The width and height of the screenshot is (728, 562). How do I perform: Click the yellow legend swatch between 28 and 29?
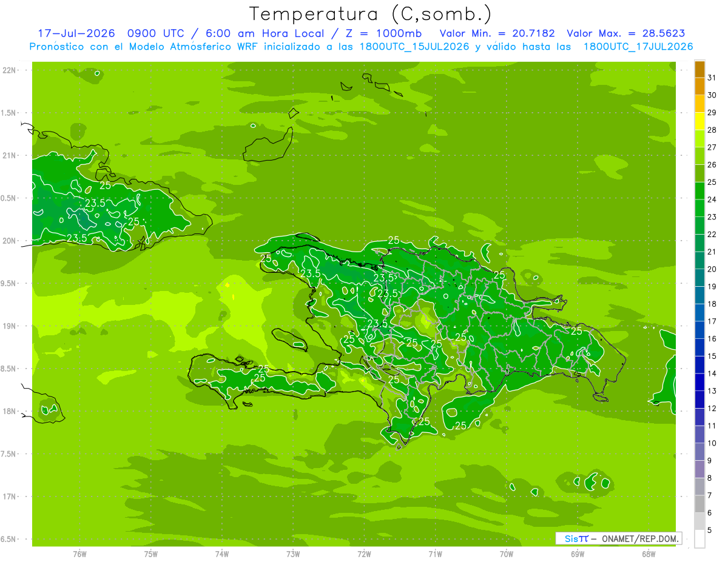699,121
